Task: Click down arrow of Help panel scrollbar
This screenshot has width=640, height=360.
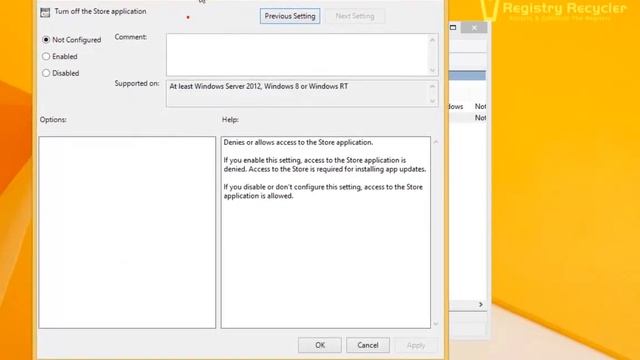Action: pyautogui.click(x=436, y=323)
